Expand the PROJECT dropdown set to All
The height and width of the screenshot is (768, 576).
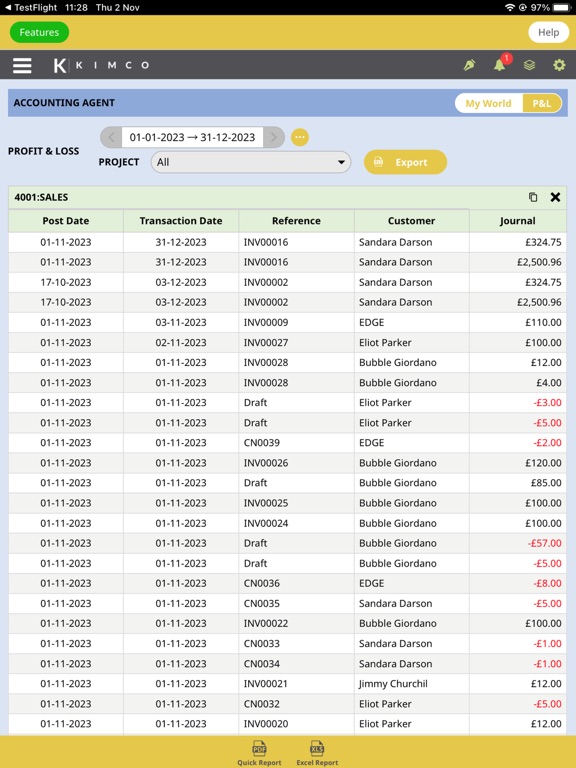[x=251, y=162]
